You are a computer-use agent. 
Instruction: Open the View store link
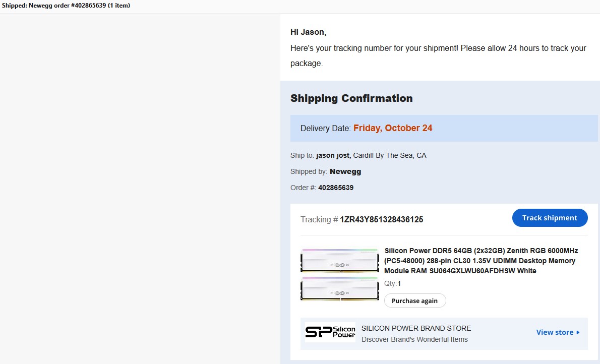555,332
